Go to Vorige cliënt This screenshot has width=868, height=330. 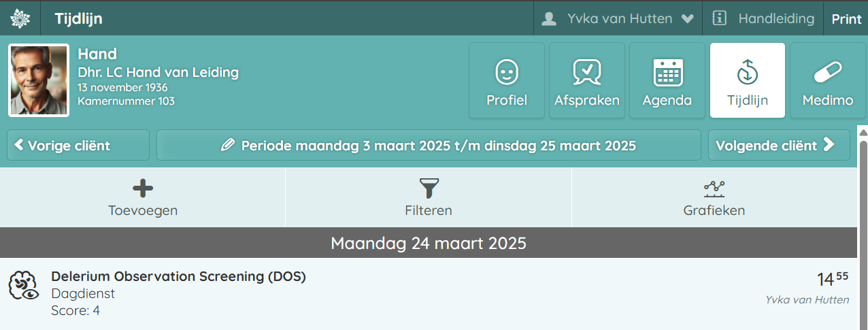coord(78,145)
